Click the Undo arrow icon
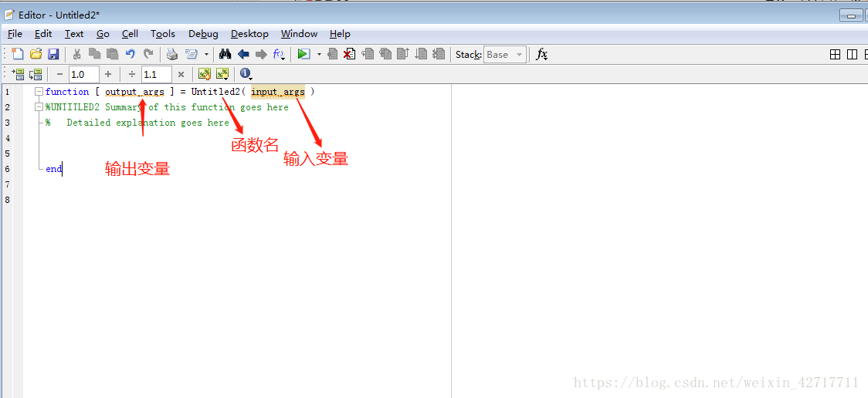Screen dimensions: 868x398 coord(130,54)
